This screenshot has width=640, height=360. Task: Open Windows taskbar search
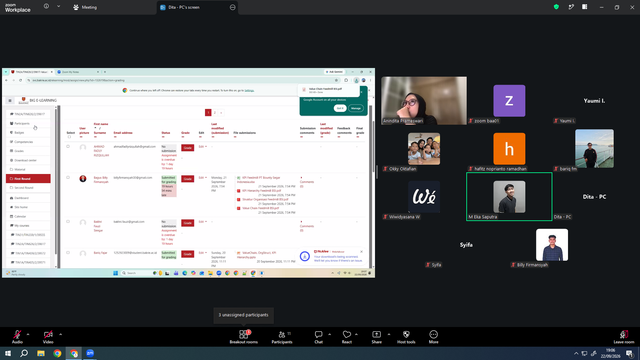click(24, 353)
